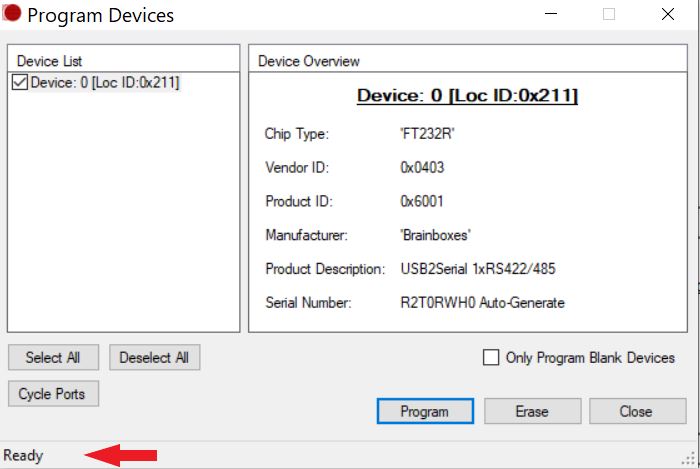Screen dimensions: 700x469
Task: Click the Device Overview heading title
Action: pyautogui.click(x=467, y=96)
